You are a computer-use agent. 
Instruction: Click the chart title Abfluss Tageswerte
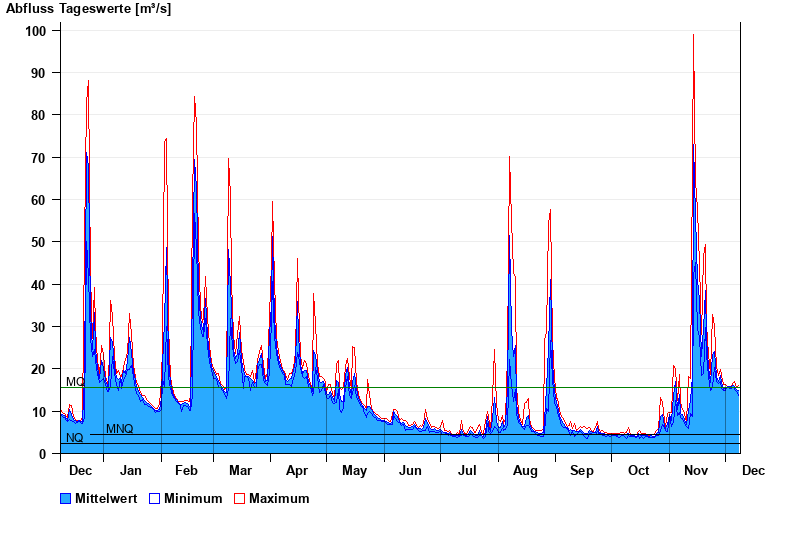[89, 9]
